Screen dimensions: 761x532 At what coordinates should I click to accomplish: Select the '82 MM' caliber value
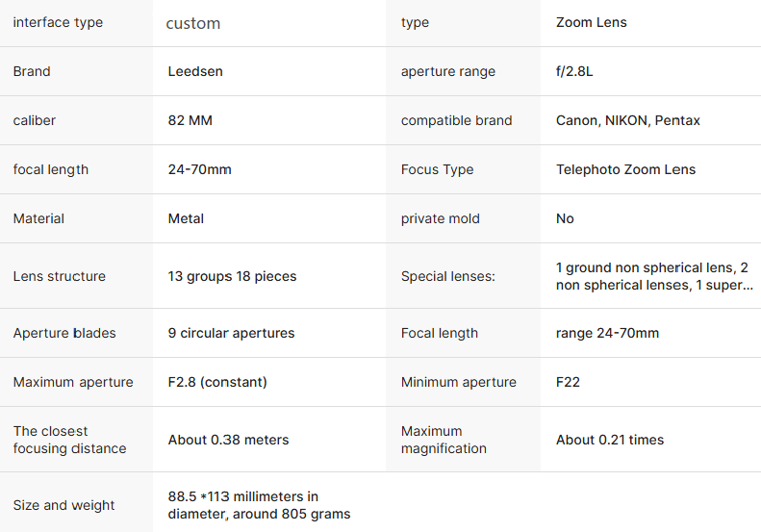coord(190,120)
